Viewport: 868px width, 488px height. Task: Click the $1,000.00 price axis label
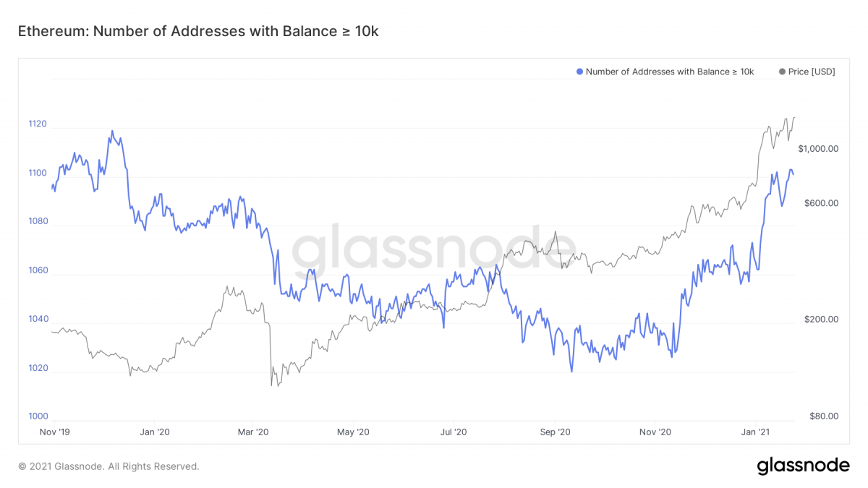click(x=818, y=149)
